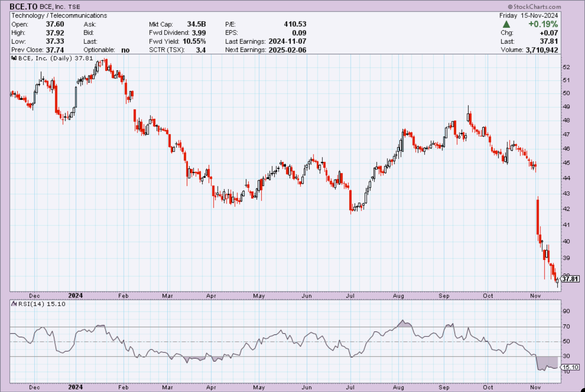Click the Last value 37.81 in header
The height and width of the screenshot is (392, 585).
pyautogui.click(x=549, y=41)
